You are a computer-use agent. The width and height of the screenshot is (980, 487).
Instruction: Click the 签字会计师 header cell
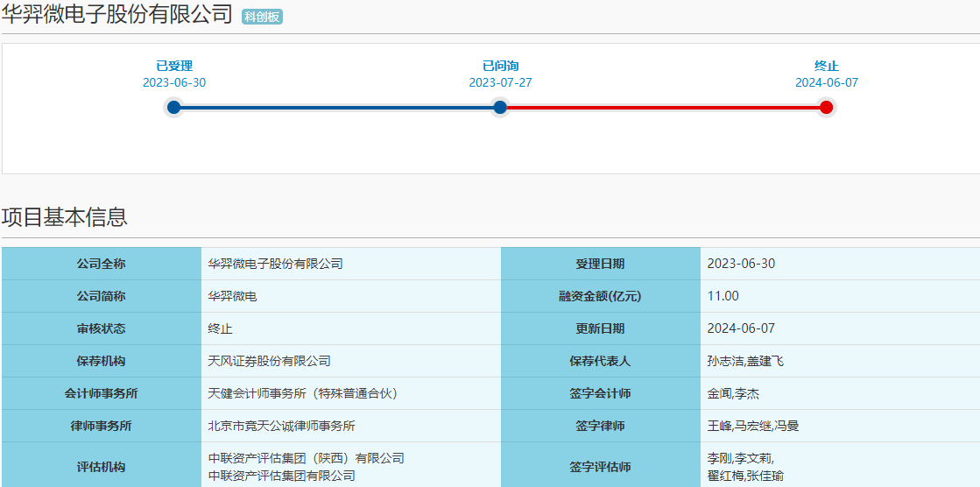(601, 394)
